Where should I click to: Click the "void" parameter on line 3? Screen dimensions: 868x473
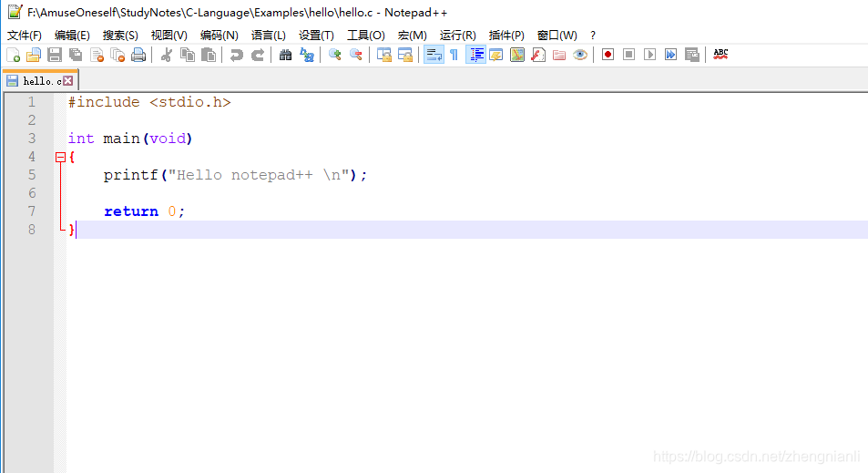click(168, 139)
